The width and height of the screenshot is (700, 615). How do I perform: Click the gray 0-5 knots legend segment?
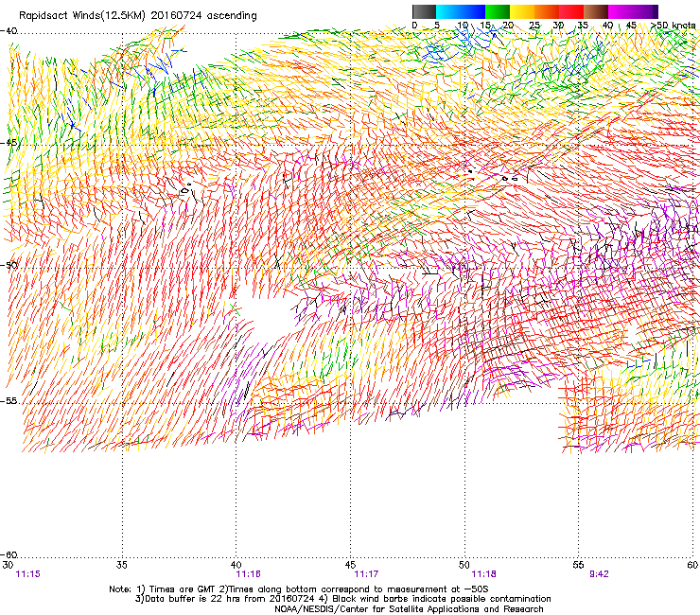coord(424,11)
